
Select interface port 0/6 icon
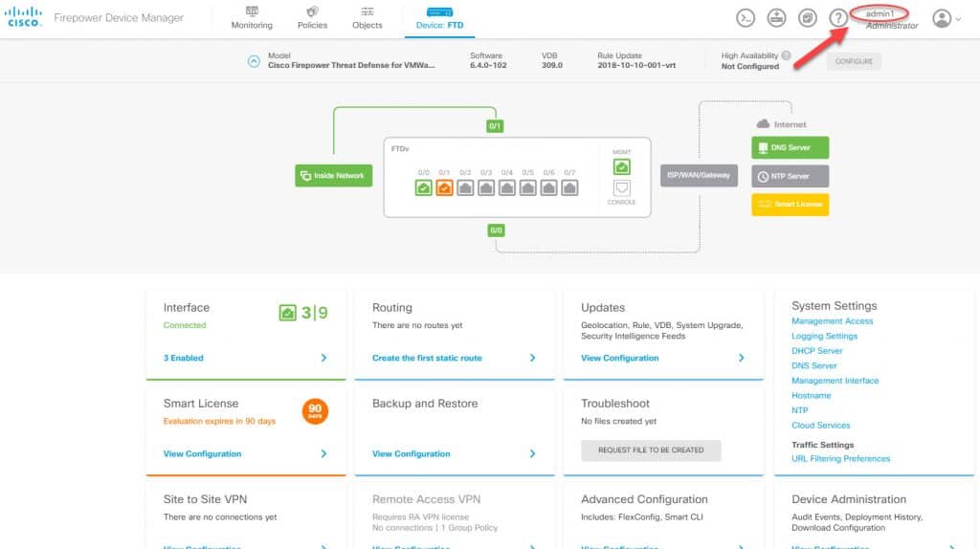tap(548, 187)
